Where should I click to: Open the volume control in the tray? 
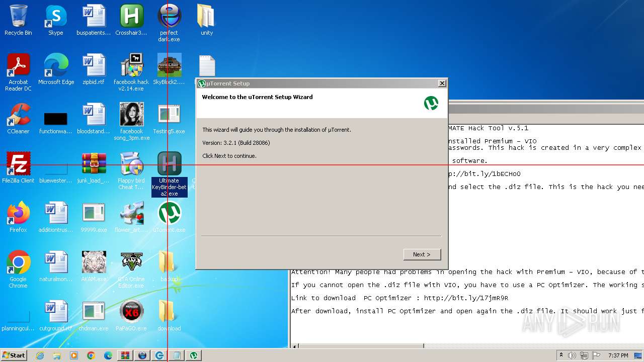click(572, 355)
